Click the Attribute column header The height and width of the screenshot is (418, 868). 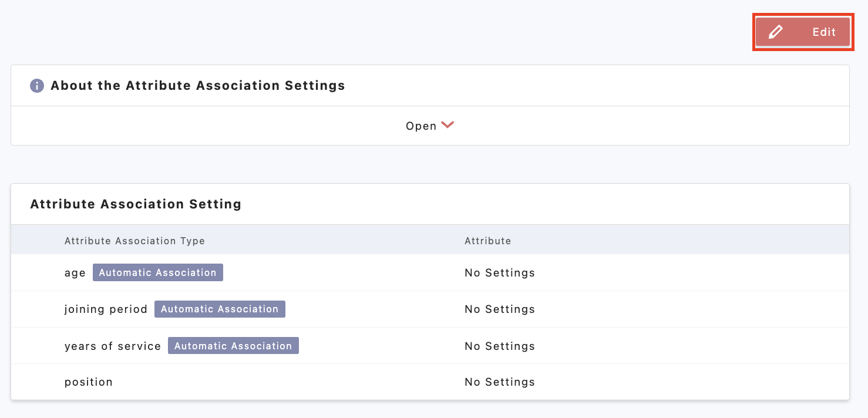[x=487, y=241]
